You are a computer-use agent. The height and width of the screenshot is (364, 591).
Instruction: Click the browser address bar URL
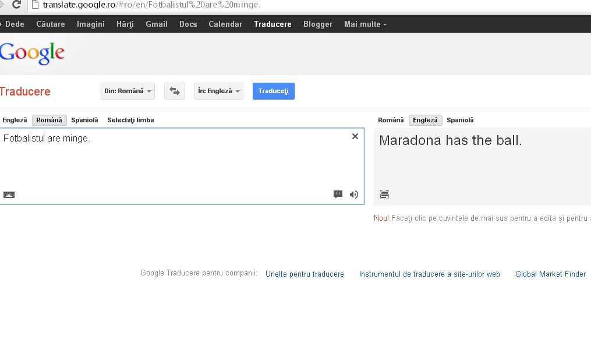click(x=151, y=5)
